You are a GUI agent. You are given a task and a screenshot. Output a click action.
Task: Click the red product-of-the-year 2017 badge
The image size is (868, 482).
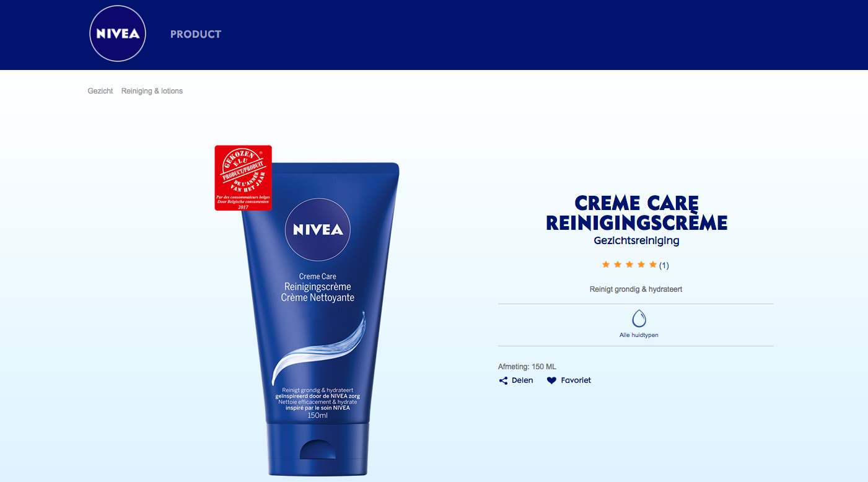[x=243, y=178]
